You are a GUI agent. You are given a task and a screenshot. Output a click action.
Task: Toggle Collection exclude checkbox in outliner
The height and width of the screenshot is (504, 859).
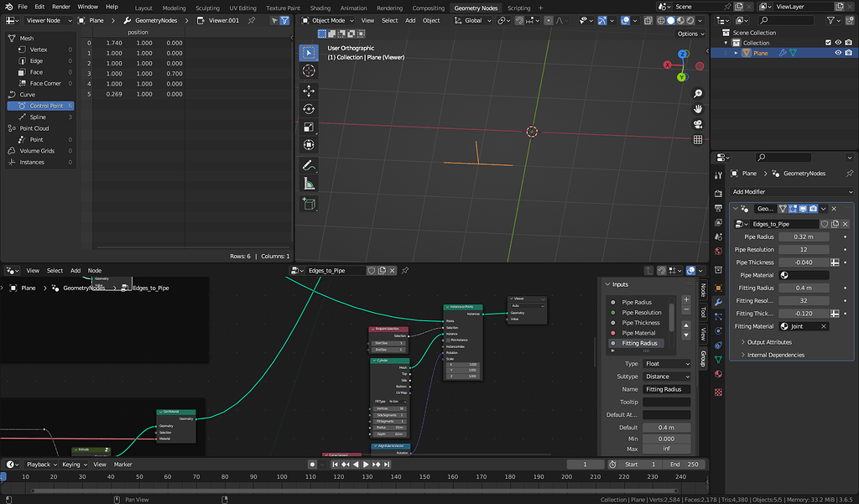(828, 42)
